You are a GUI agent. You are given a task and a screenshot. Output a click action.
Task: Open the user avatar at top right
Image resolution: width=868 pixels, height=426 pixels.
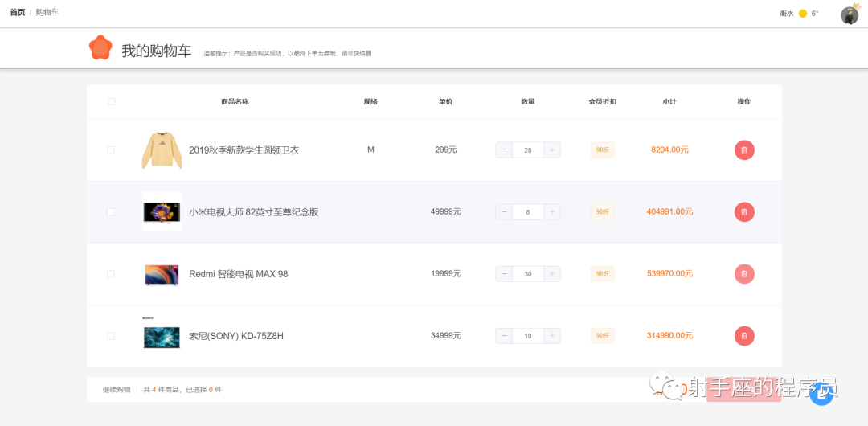click(x=850, y=15)
